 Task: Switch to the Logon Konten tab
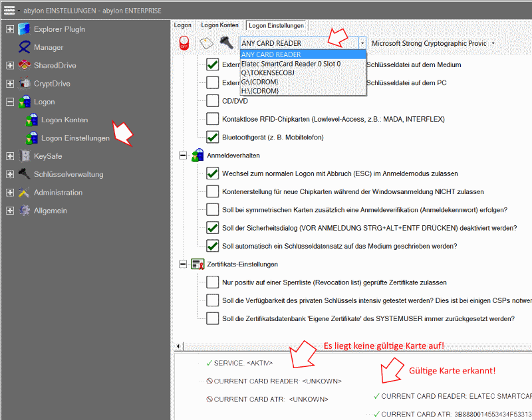click(x=219, y=25)
